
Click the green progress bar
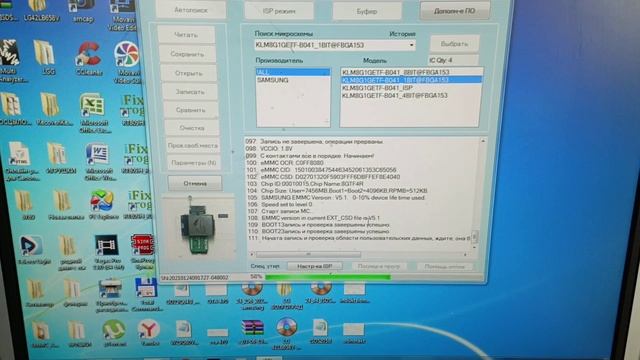pyautogui.click(x=328, y=277)
